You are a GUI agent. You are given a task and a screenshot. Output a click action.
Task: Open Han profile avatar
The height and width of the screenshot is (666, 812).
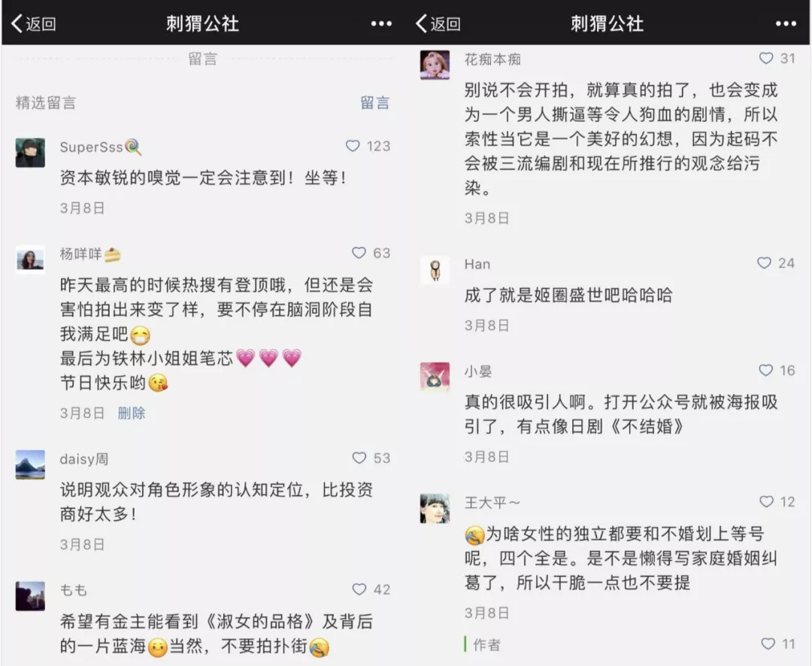pos(435,270)
